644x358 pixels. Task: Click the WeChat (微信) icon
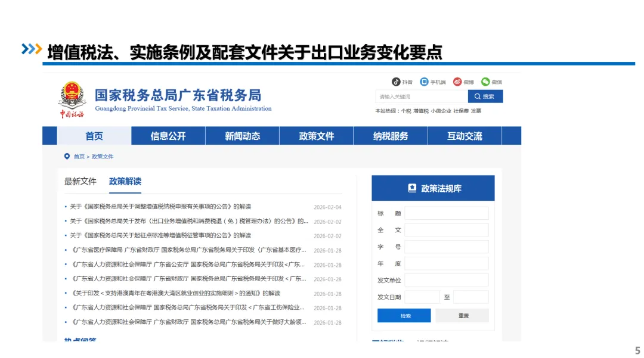485,82
